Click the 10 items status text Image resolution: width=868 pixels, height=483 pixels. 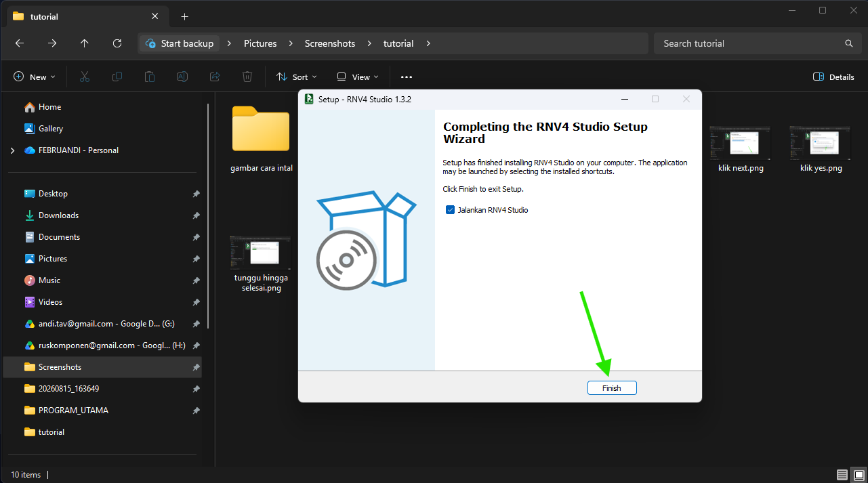pos(26,475)
